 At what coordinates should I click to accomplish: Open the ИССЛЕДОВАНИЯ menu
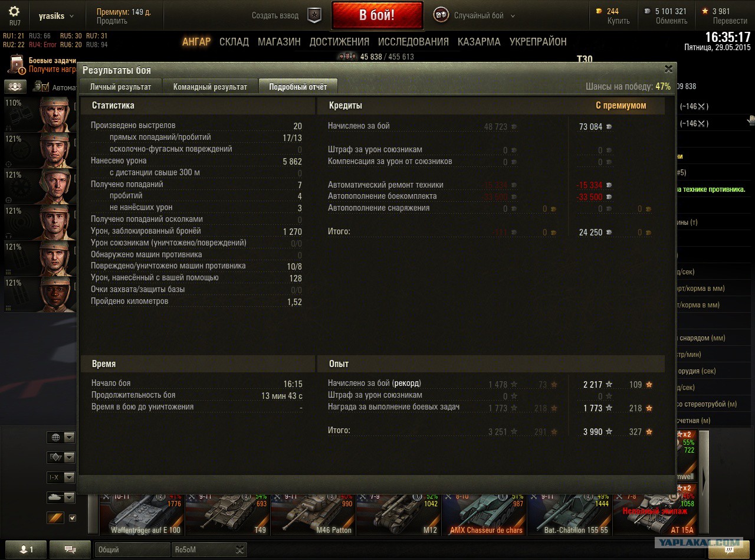pyautogui.click(x=413, y=42)
